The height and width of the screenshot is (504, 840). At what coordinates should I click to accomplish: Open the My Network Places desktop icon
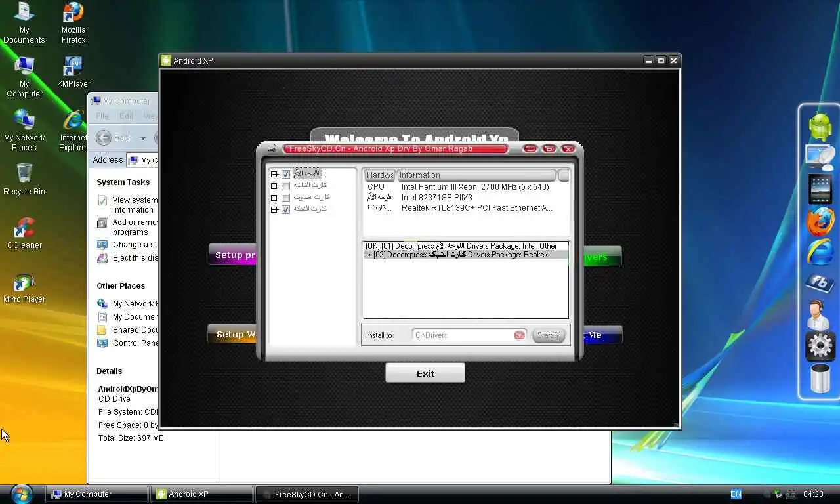pyautogui.click(x=24, y=131)
